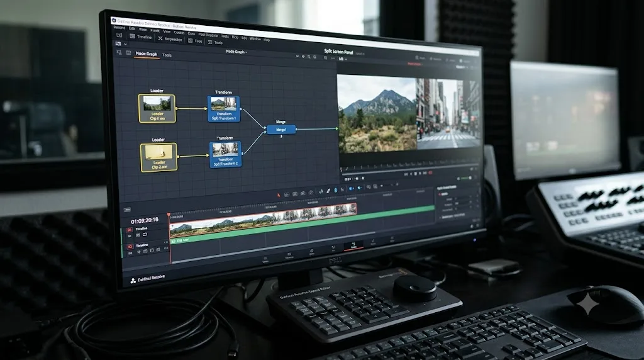Open the Insert menu in the menu bar
644x360 pixels.
(155, 30)
